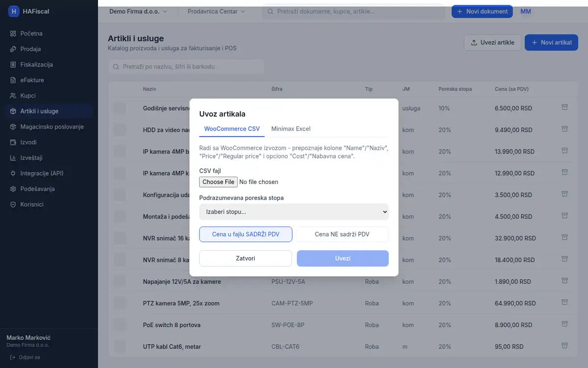Click the 64.990,00 RSD price cell
The height and width of the screenshot is (368, 588).
click(x=514, y=303)
